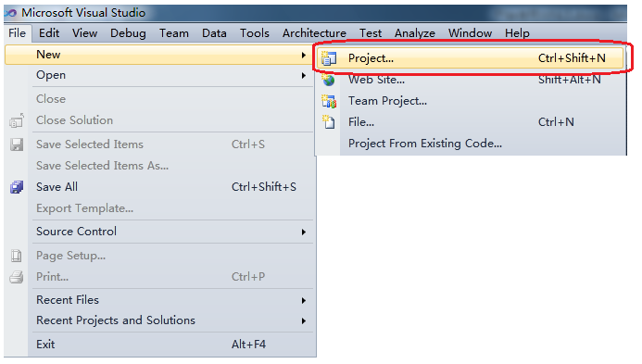Viewport: 642px width, 364px height.
Task: Expand the Open submenu arrow
Action: (x=303, y=76)
